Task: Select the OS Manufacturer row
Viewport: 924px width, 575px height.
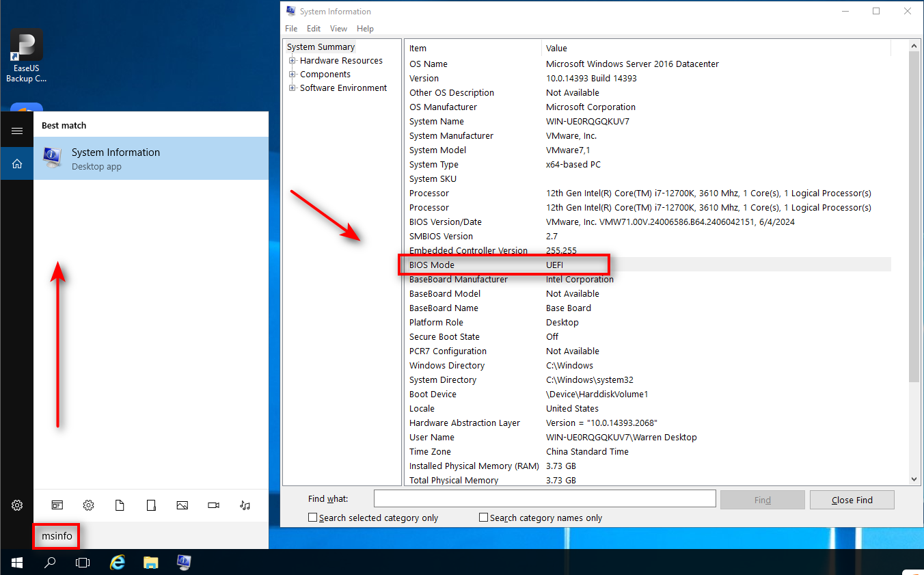Action: 648,107
